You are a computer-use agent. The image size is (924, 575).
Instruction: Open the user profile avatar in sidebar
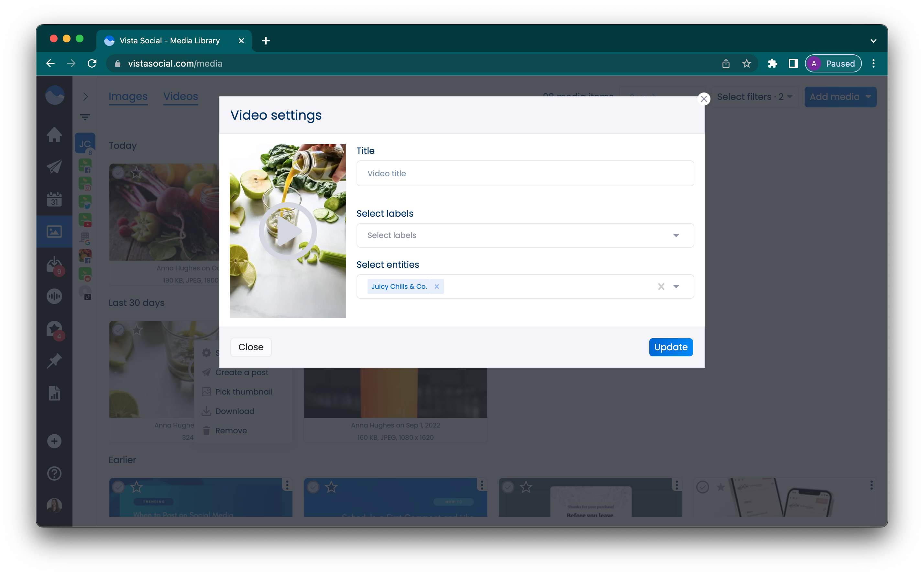point(54,506)
